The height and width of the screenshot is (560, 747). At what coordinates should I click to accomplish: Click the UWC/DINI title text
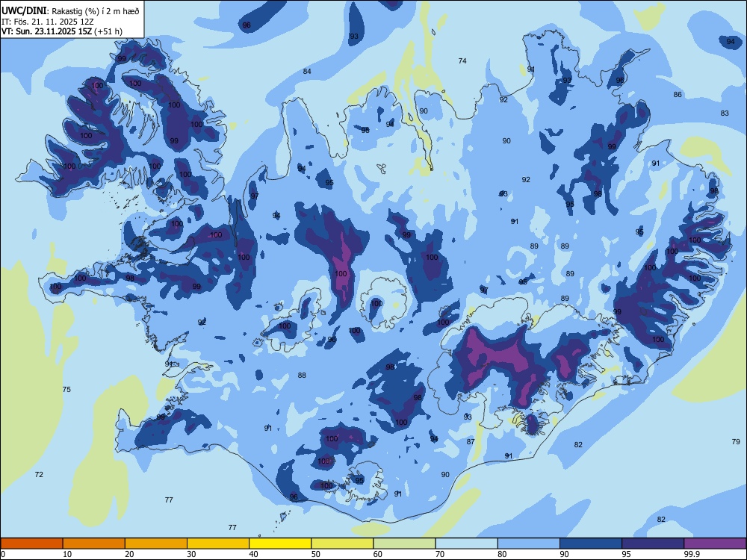click(x=24, y=10)
